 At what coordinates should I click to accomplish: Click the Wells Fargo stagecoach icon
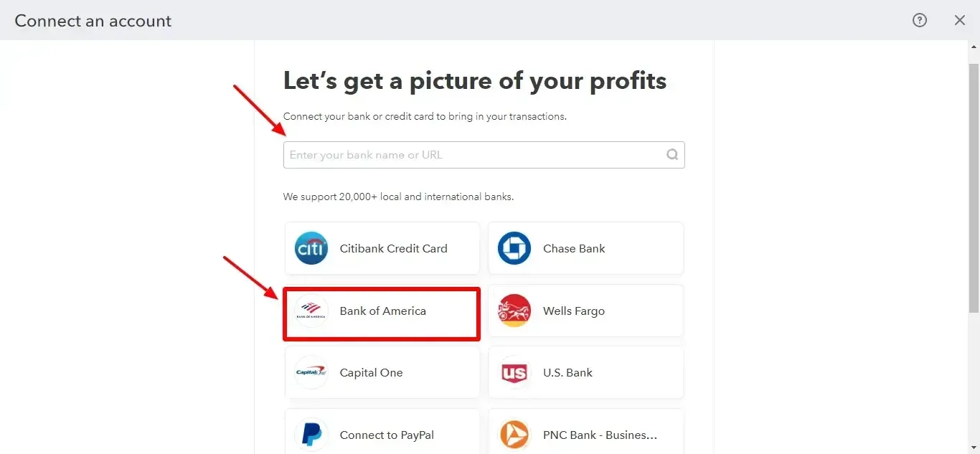point(514,311)
